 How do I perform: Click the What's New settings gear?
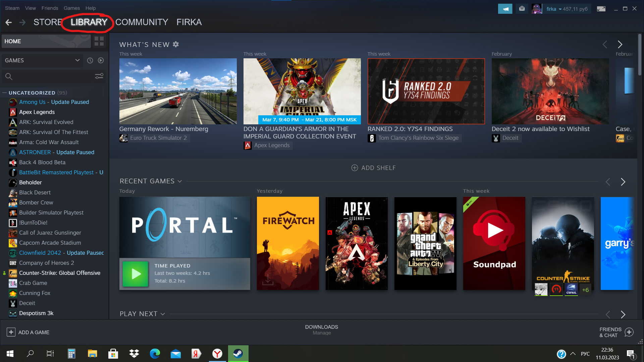point(176,44)
